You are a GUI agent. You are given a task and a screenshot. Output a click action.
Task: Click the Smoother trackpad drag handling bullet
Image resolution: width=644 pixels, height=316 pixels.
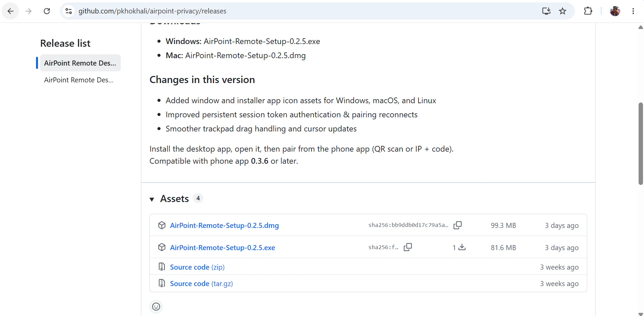tap(261, 129)
